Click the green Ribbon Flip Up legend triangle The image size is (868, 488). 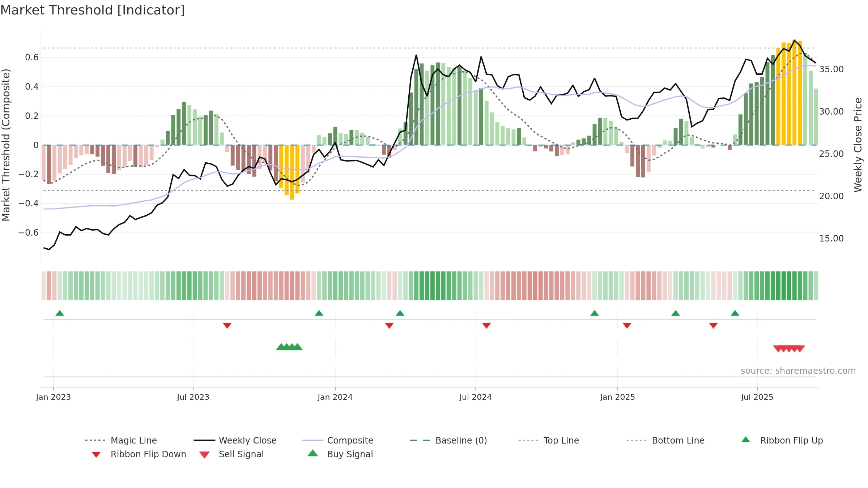click(x=746, y=440)
